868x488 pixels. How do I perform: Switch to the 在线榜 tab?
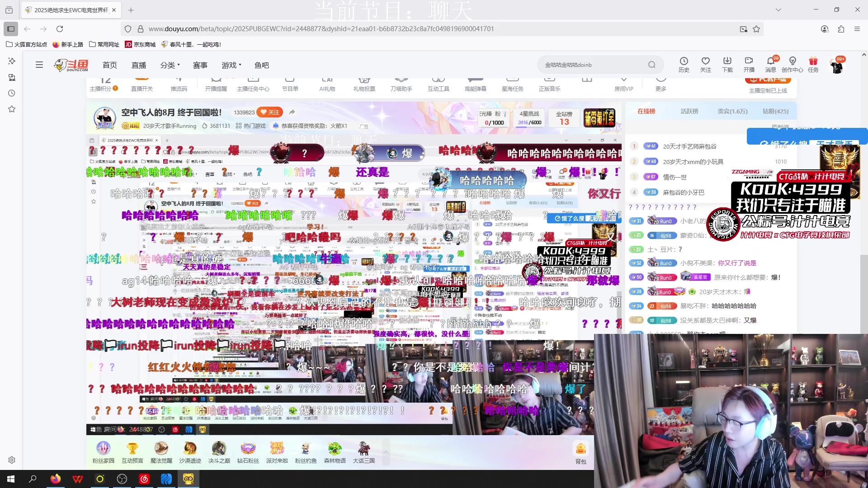(646, 111)
